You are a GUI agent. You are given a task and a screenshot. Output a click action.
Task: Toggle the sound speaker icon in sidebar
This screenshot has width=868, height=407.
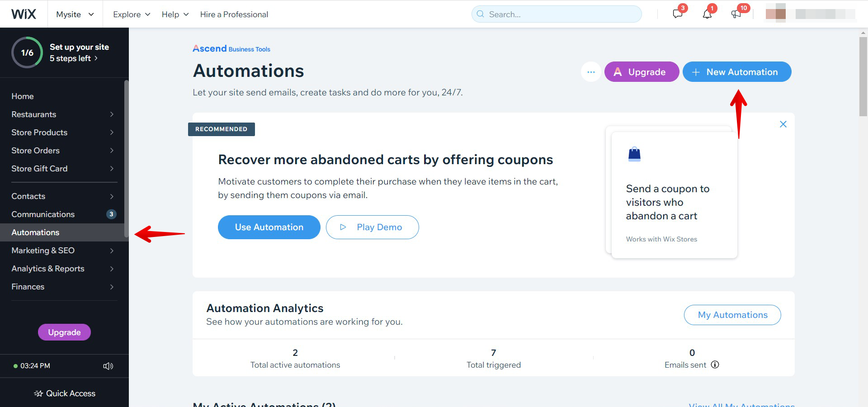[x=108, y=366]
